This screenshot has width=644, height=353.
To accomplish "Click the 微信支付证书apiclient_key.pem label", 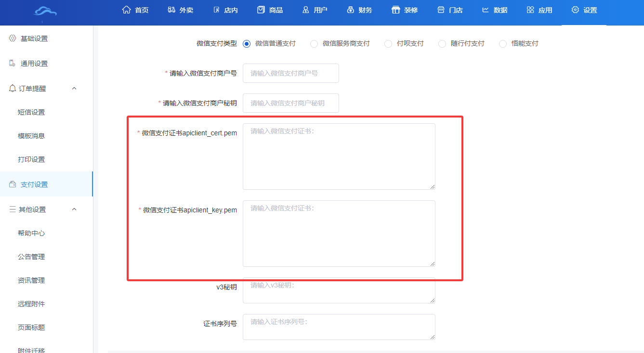I will point(190,210).
